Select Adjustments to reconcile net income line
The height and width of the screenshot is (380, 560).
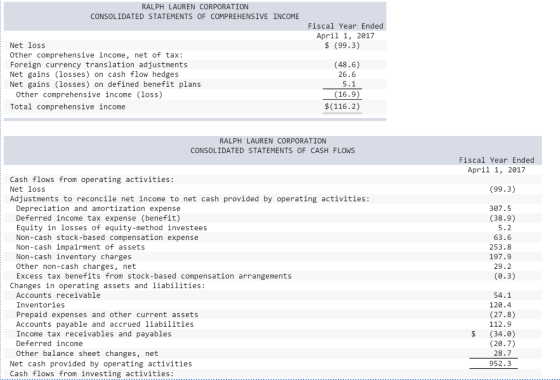(x=190, y=199)
